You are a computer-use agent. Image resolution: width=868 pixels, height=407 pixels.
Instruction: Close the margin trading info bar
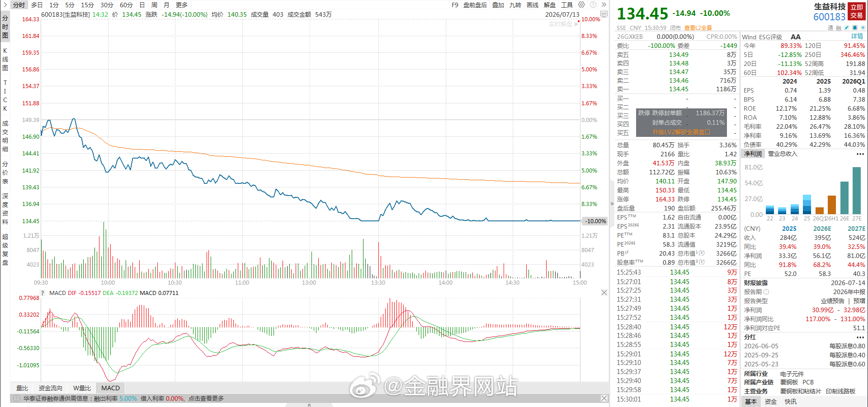[604, 398]
